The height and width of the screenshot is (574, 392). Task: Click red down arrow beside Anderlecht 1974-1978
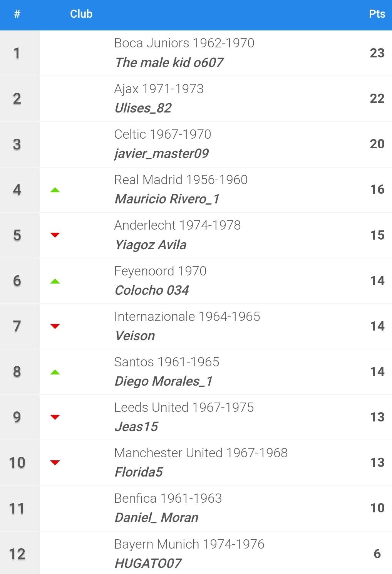tap(55, 235)
